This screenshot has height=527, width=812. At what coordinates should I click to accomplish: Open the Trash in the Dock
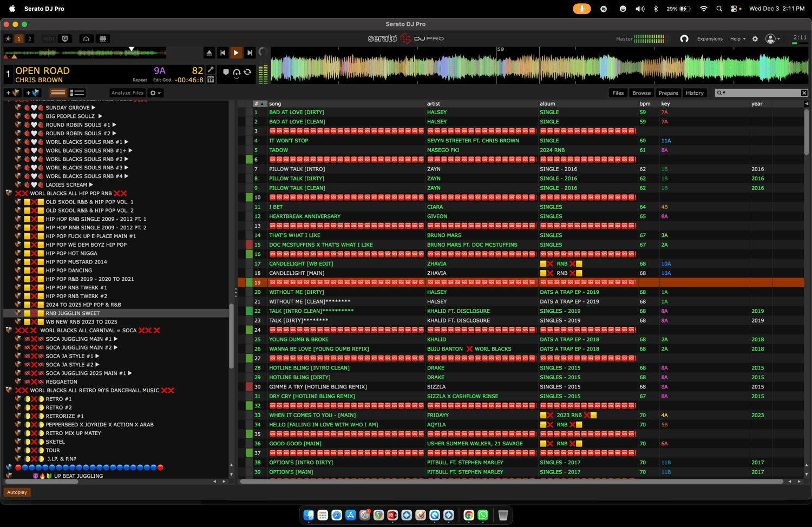[503, 515]
